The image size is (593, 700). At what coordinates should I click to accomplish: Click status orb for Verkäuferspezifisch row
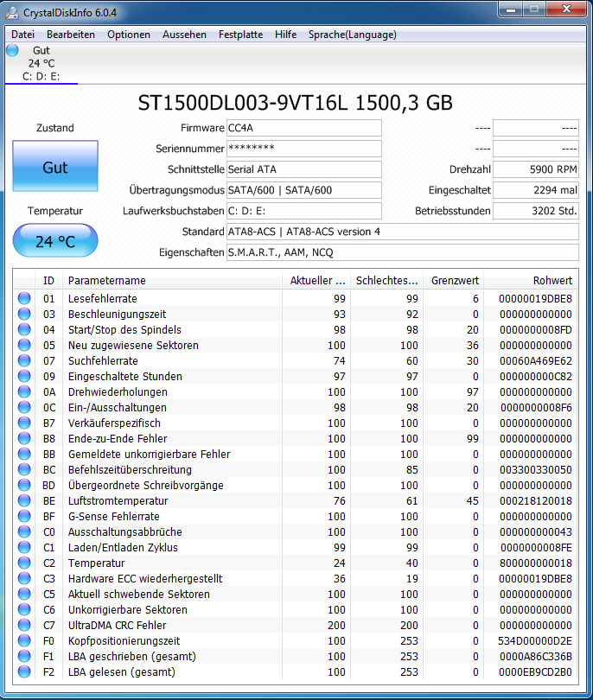[x=24, y=423]
